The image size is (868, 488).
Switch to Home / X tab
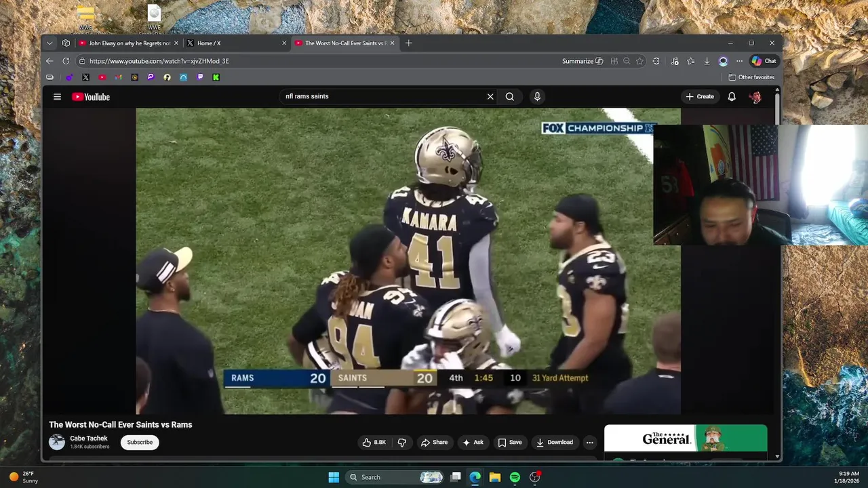[x=235, y=43]
